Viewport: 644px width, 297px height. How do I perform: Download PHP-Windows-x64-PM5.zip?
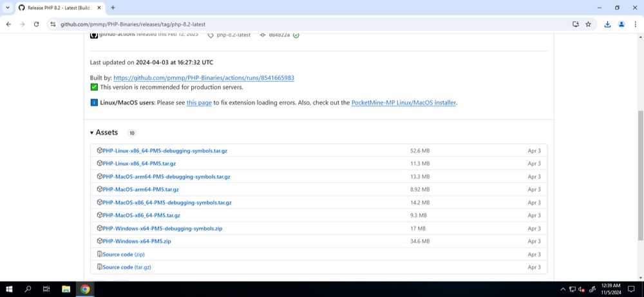pyautogui.click(x=137, y=241)
